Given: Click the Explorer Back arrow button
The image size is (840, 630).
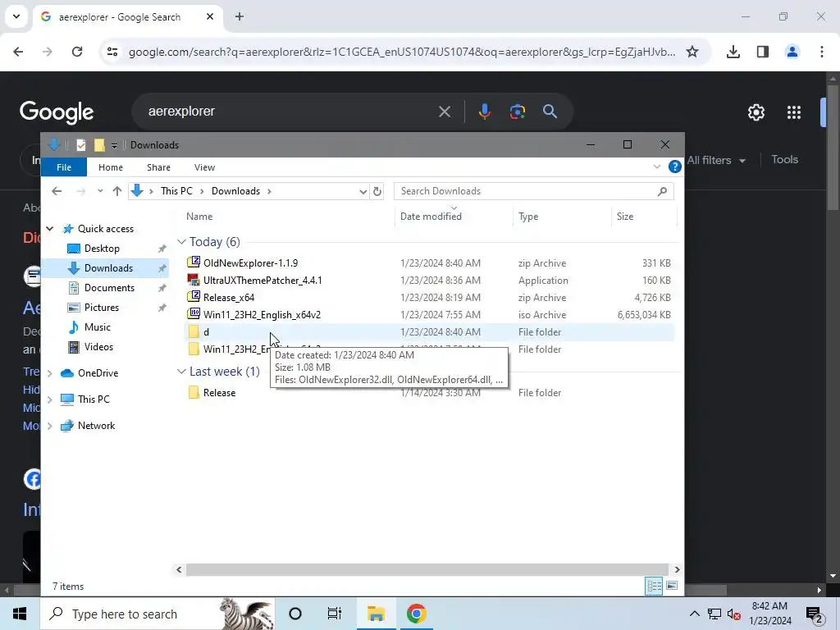Looking at the screenshot, I should (x=57, y=191).
